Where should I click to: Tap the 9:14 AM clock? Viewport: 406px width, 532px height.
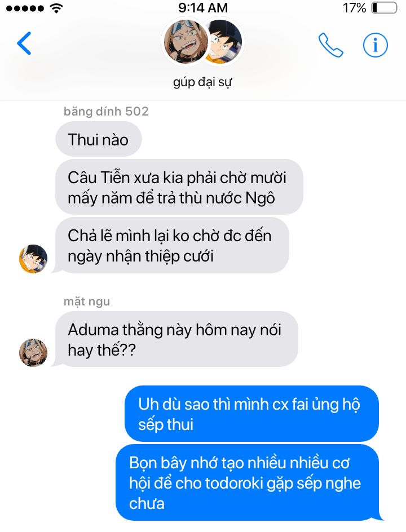[x=203, y=8]
